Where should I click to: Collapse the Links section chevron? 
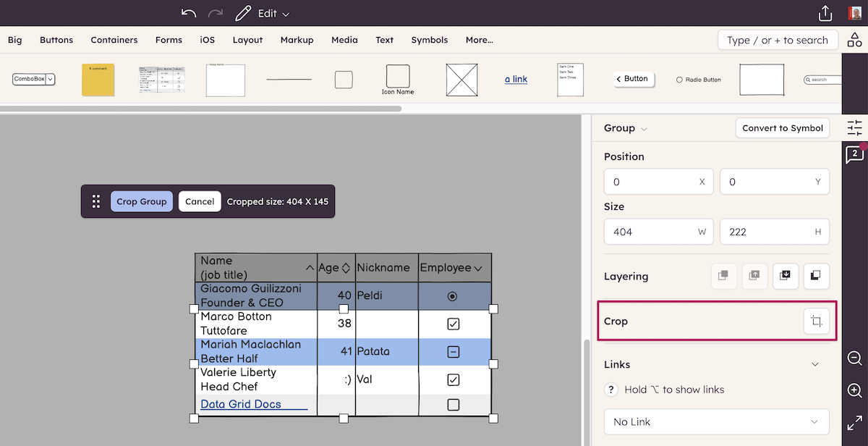pos(814,364)
